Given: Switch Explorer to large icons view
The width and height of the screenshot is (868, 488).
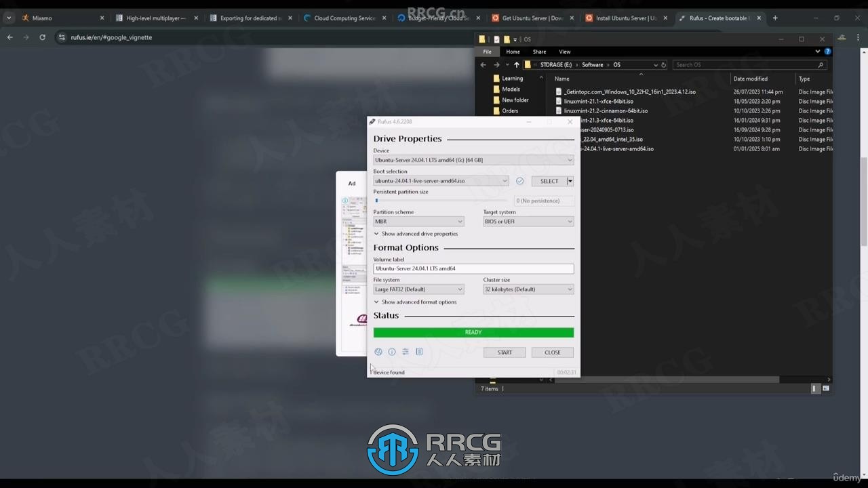Looking at the screenshot, I should coord(825,388).
